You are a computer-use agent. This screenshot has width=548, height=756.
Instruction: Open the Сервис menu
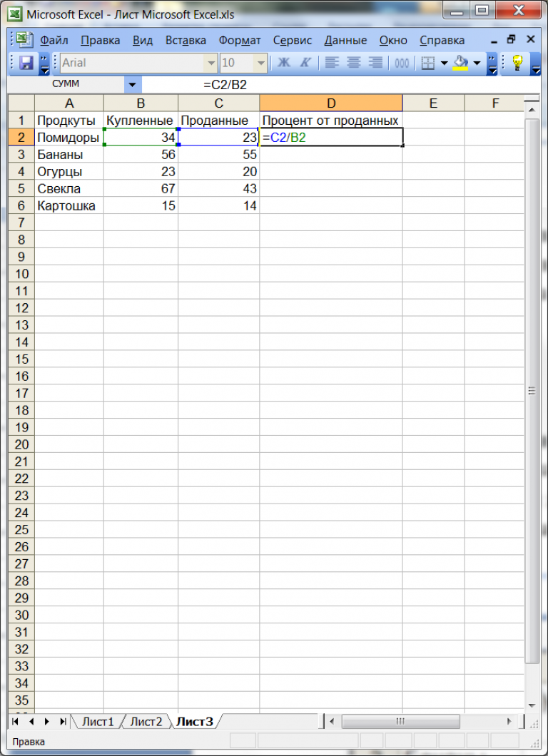pyautogui.click(x=293, y=41)
